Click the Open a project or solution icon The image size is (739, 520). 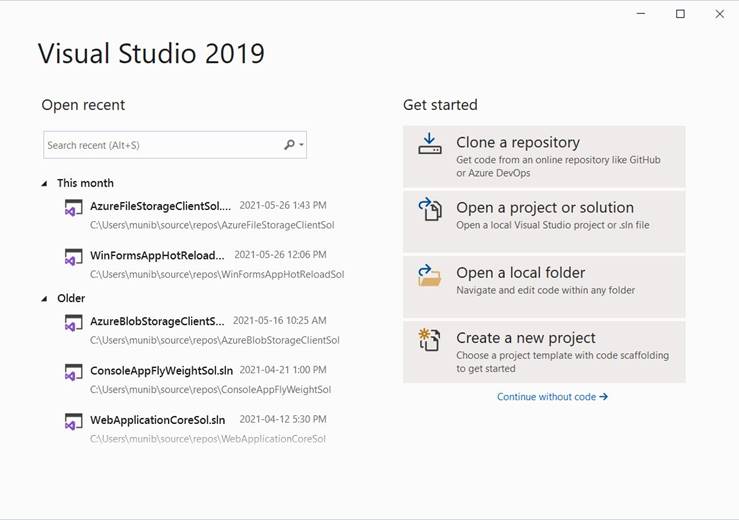click(x=429, y=209)
